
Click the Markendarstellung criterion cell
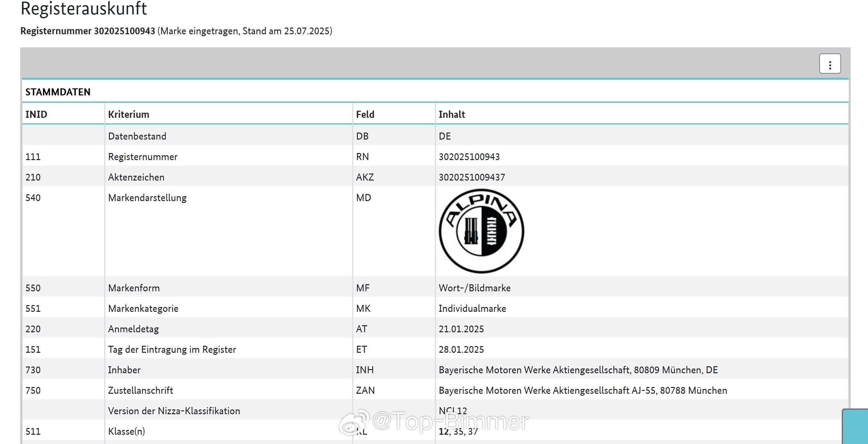pyautogui.click(x=147, y=198)
